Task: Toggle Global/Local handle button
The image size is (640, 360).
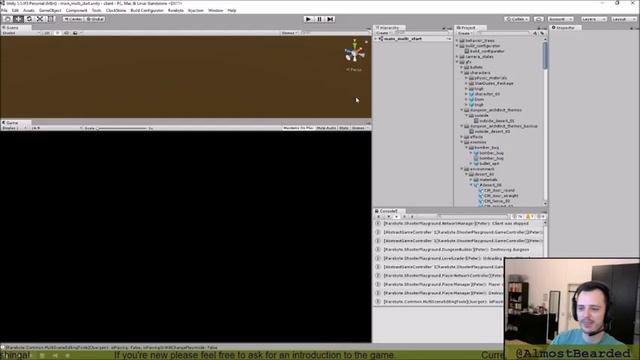Action: point(95,19)
